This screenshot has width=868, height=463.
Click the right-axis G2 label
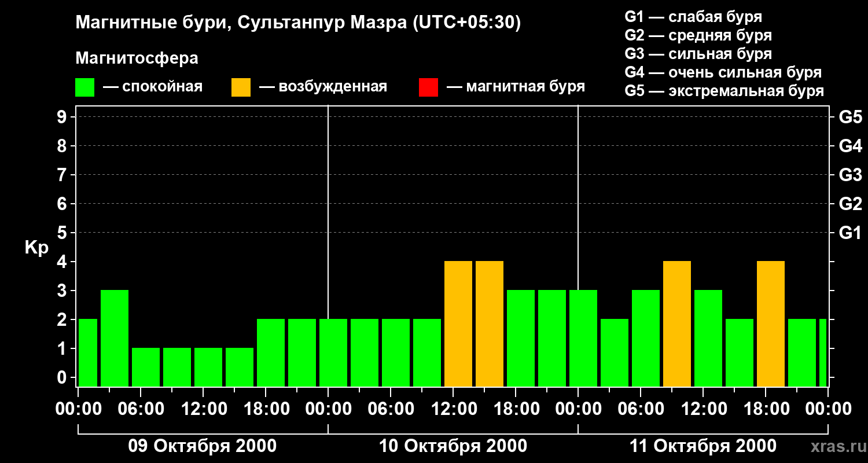click(850, 204)
